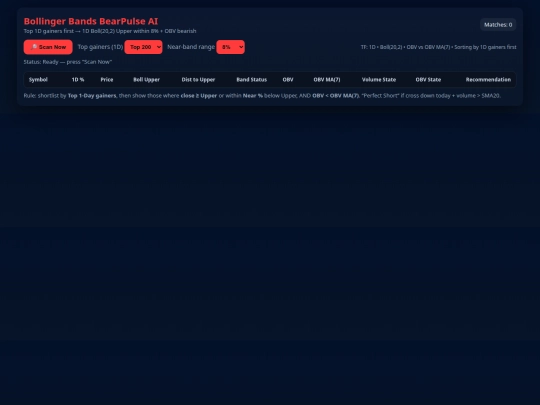Image resolution: width=540 pixels, height=405 pixels.
Task: Click the 1D % column header
Action: [78, 80]
